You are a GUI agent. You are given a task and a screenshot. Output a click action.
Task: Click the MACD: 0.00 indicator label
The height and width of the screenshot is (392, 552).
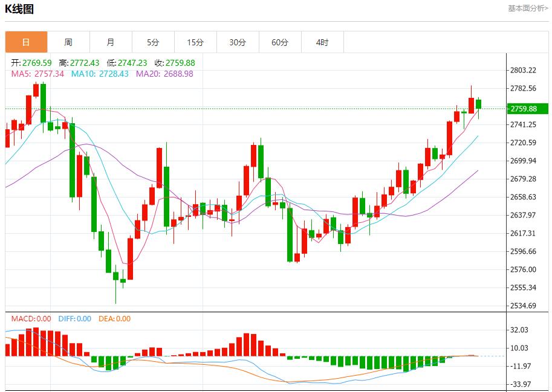(31, 319)
